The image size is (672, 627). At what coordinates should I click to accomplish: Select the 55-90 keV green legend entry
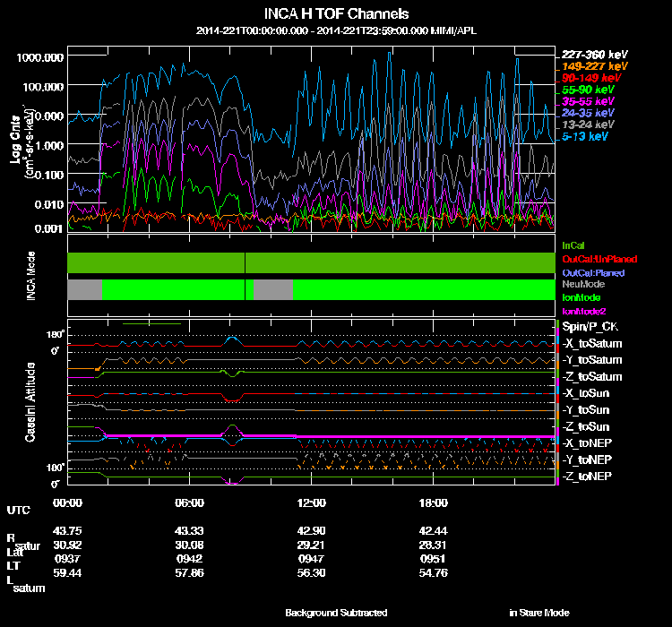(x=587, y=90)
